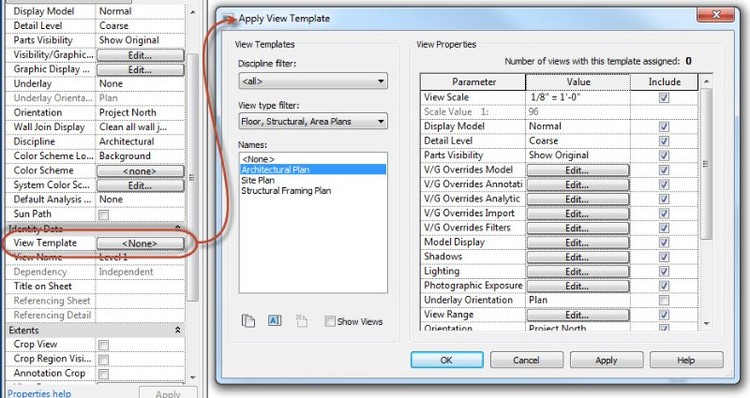Enable the Sun Path checkbox
750x398 pixels.
103,215
